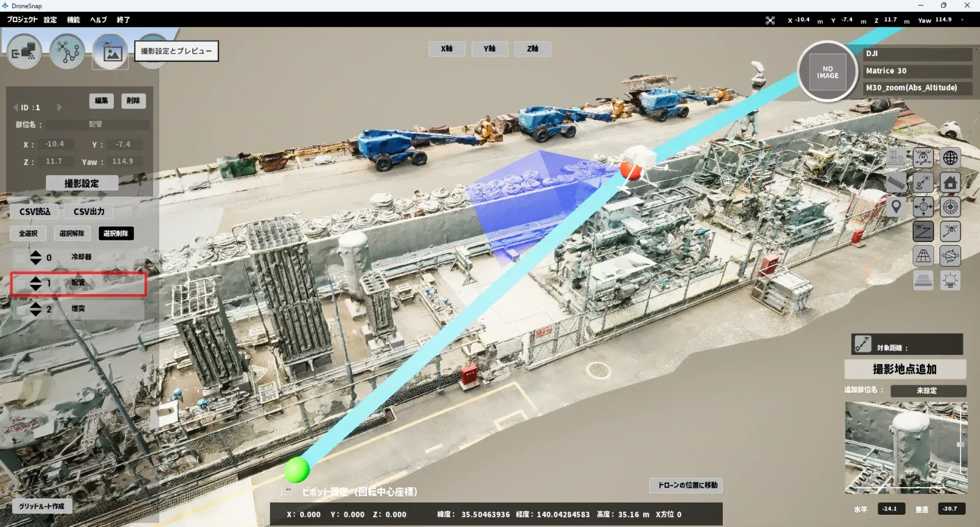Image resolution: width=980 pixels, height=527 pixels.
Task: Click the center-focus arrows icon
Action: pos(923,207)
